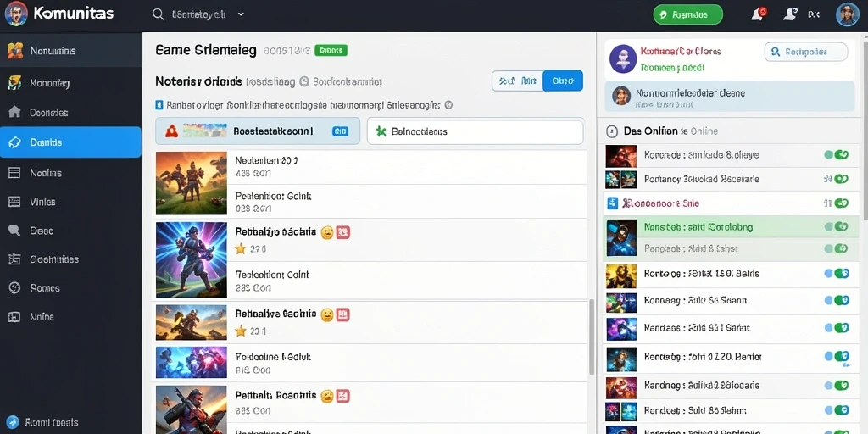The image size is (868, 434).
Task: Click the chat bubble icon beside Deac
Action: pyautogui.click(x=15, y=231)
